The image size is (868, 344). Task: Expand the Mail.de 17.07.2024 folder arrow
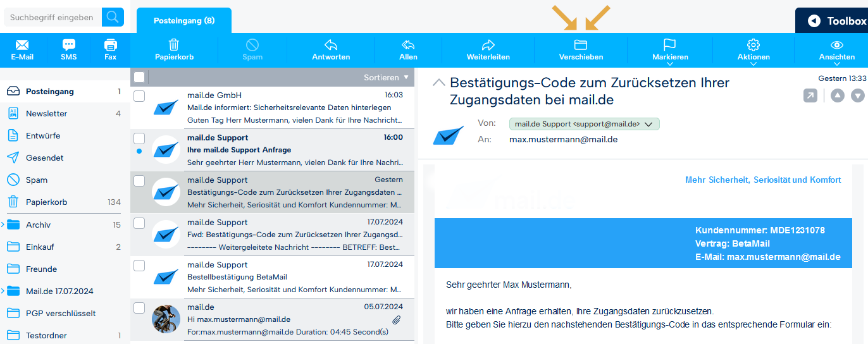tap(3, 291)
